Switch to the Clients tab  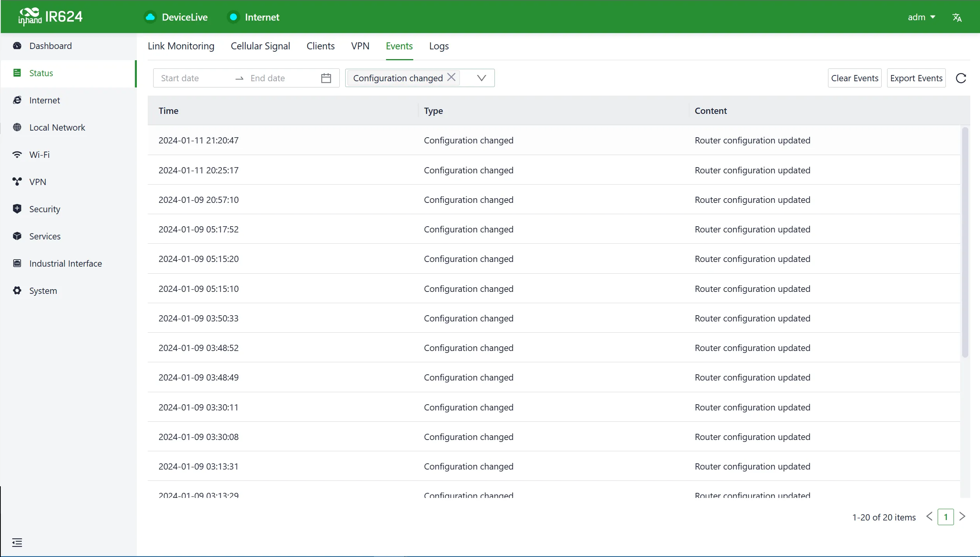[321, 46]
